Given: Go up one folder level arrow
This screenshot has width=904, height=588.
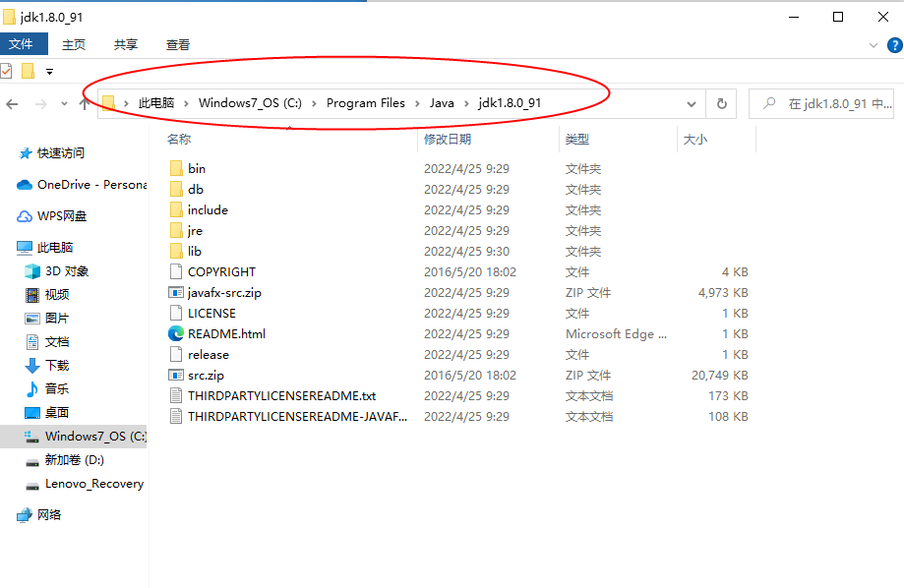Looking at the screenshot, I should click(x=85, y=104).
